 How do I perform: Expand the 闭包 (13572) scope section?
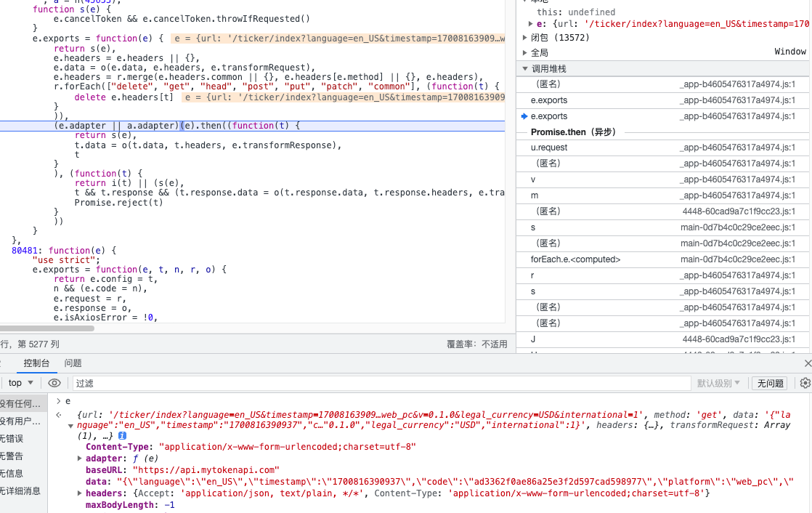526,37
